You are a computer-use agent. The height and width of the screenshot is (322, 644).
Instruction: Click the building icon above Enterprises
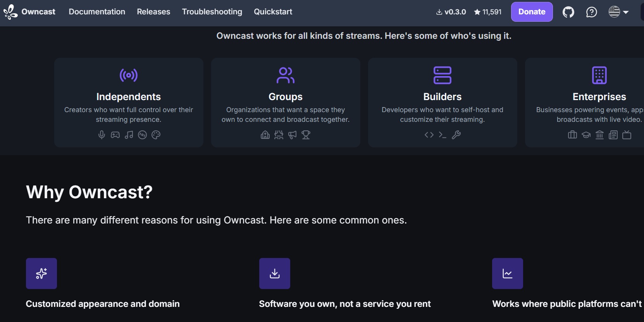pyautogui.click(x=599, y=75)
